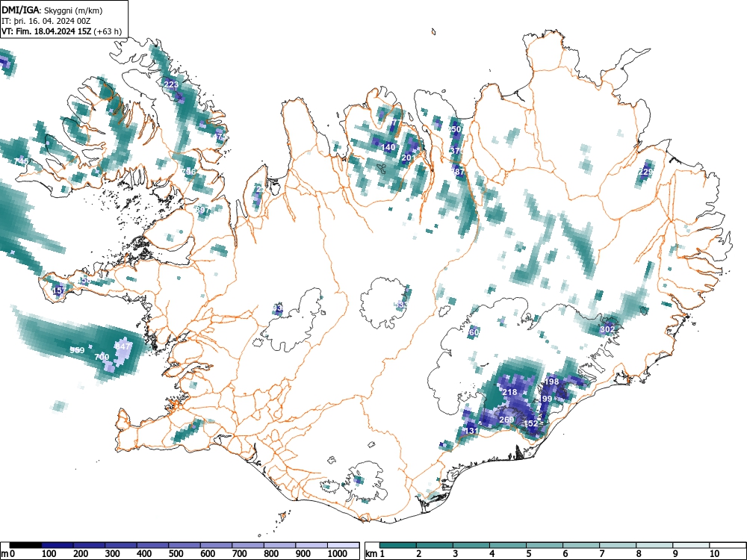Click the dark teal 1–2 km legend swatch
This screenshot has height=560, width=747.
[398, 545]
